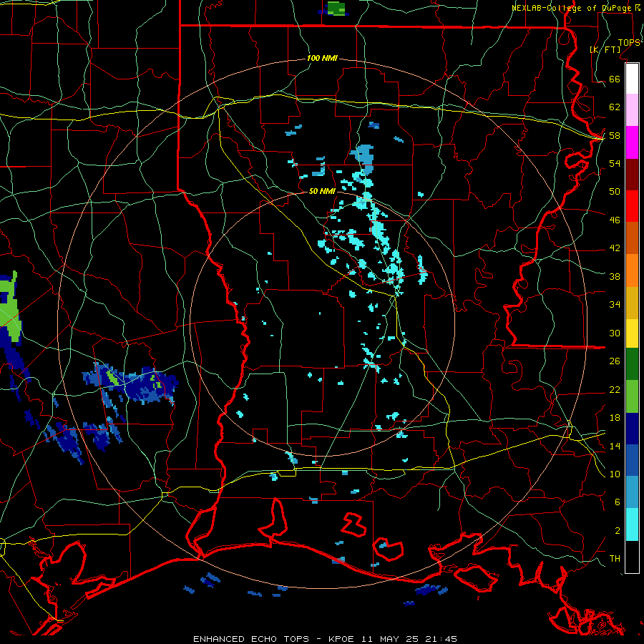Select the TOPS legend title
This screenshot has width=644, height=644.
click(x=629, y=43)
